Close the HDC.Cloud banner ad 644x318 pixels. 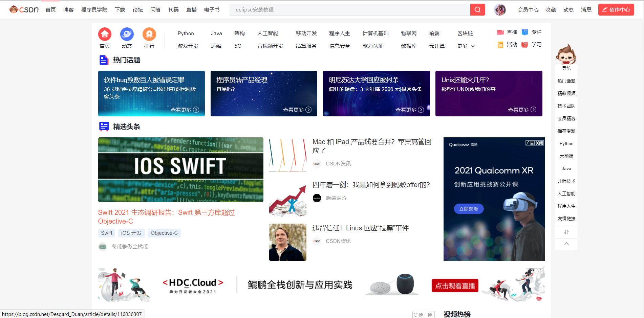tap(540, 271)
